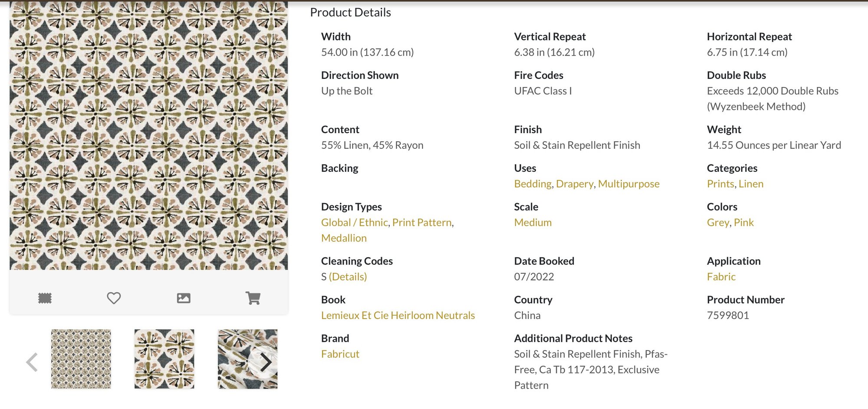Open Lemieux Et Cie Heirloom Neutrals book
The image size is (868, 409).
[398, 315]
